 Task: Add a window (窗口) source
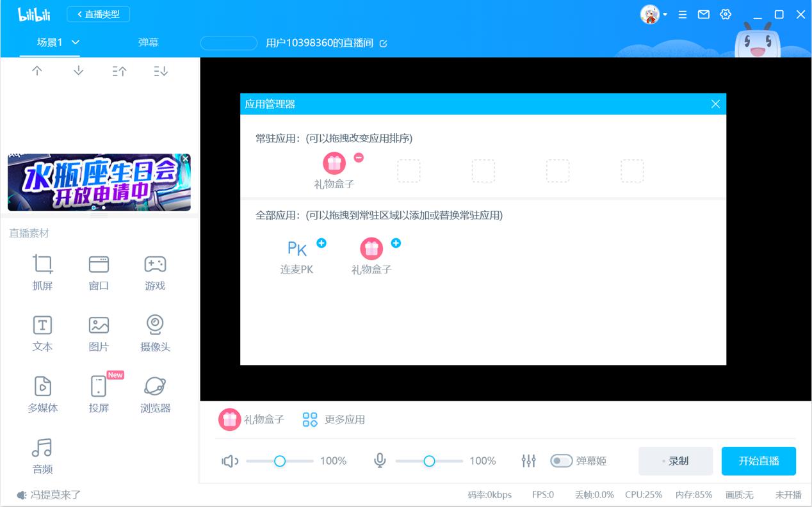point(99,272)
